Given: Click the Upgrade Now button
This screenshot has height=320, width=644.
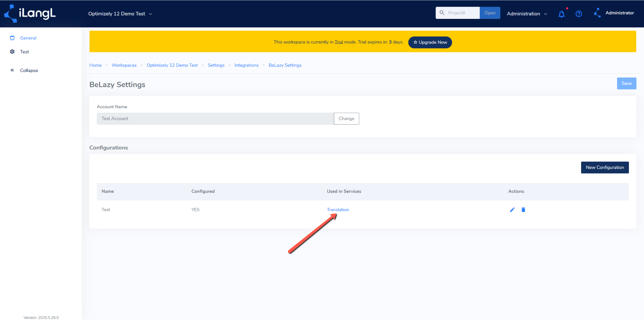Looking at the screenshot, I should 430,42.
